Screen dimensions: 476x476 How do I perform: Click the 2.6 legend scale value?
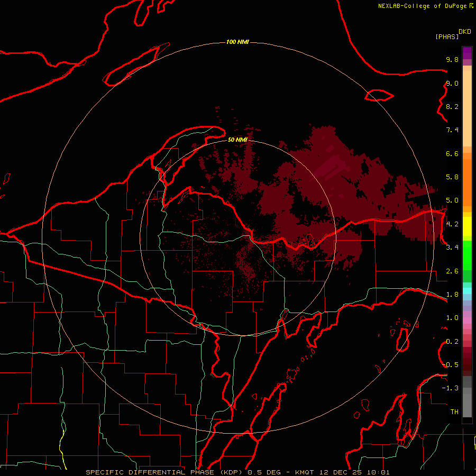click(x=452, y=271)
